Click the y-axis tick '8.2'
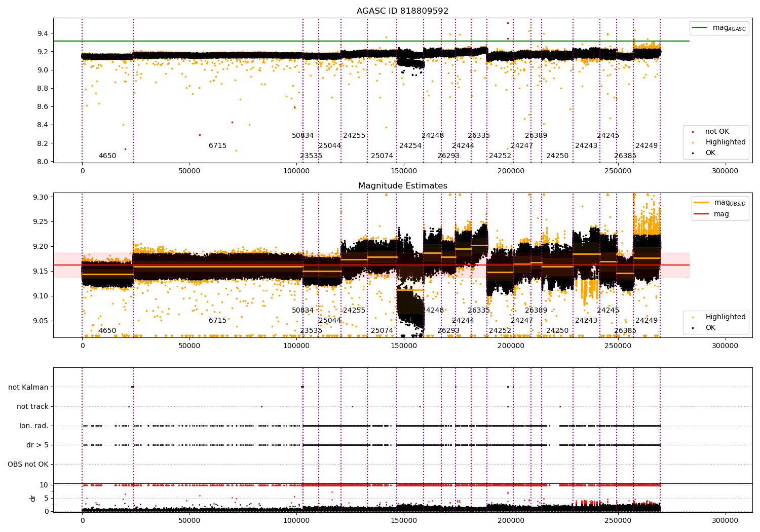The image size is (760, 532). point(43,143)
